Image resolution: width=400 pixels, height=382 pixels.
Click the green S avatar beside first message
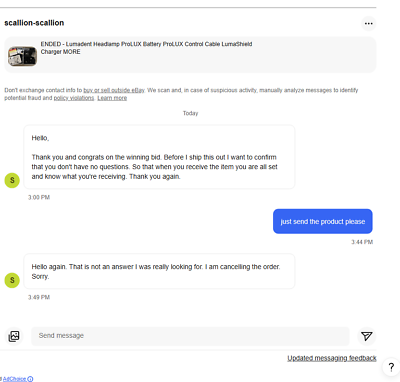click(x=12, y=180)
